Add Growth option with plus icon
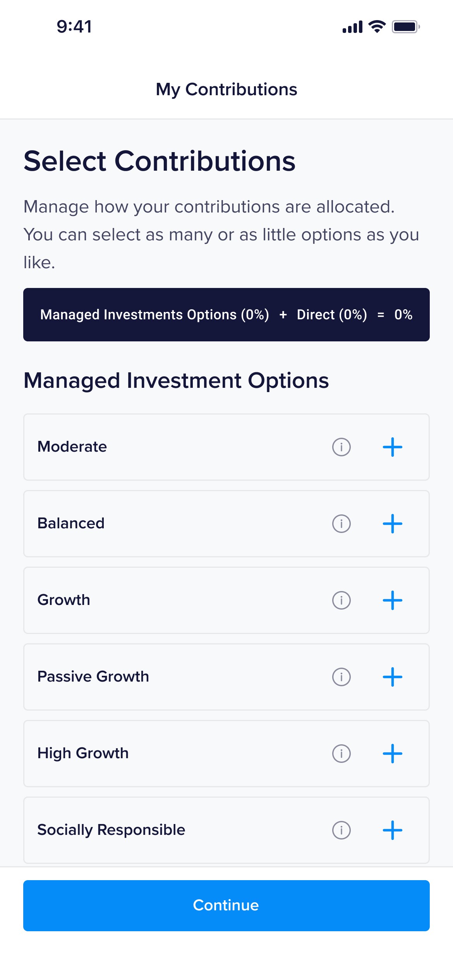Screen dimensions: 453x980 coord(392,600)
